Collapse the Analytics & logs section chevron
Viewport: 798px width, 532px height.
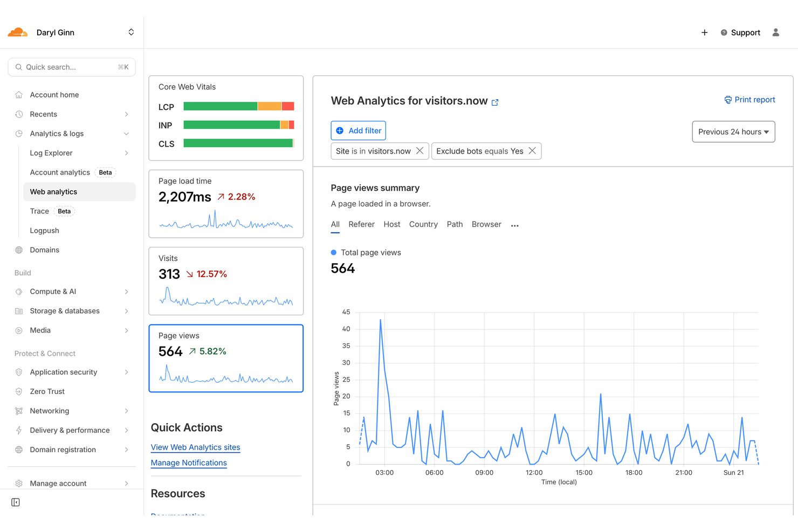pos(127,134)
